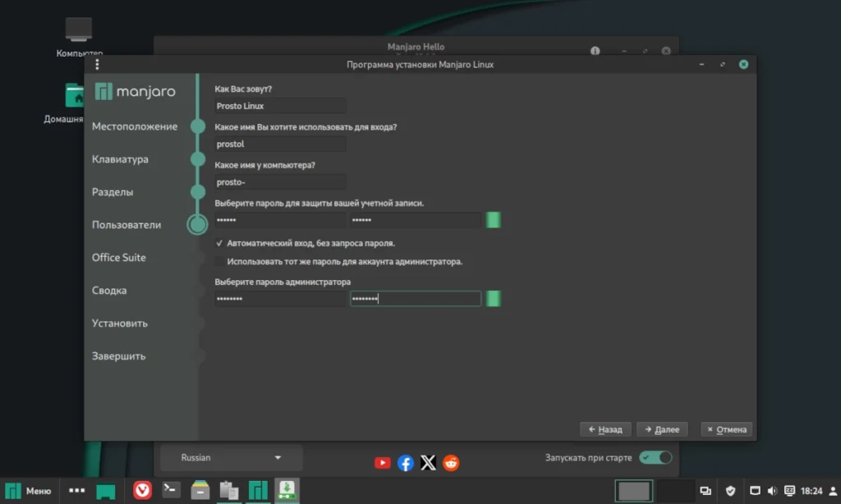Click the three-dots applet in the taskbar
Image resolution: width=841 pixels, height=504 pixels.
[x=76, y=490]
